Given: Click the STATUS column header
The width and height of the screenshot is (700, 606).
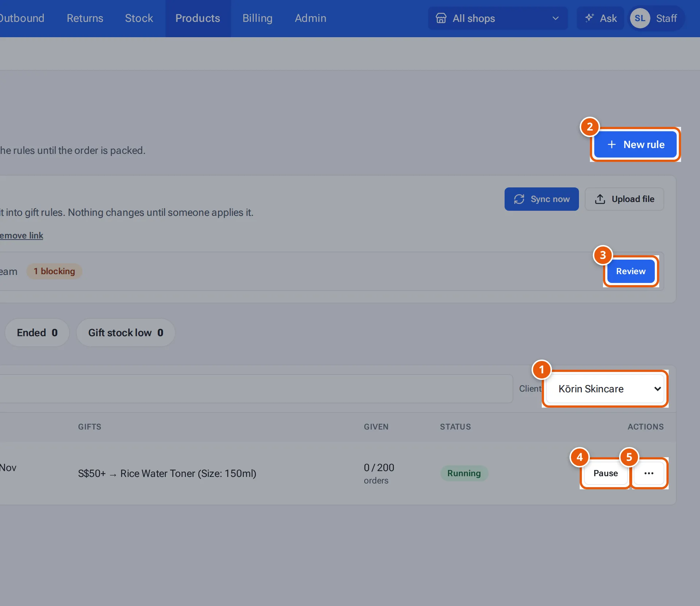Looking at the screenshot, I should [455, 427].
